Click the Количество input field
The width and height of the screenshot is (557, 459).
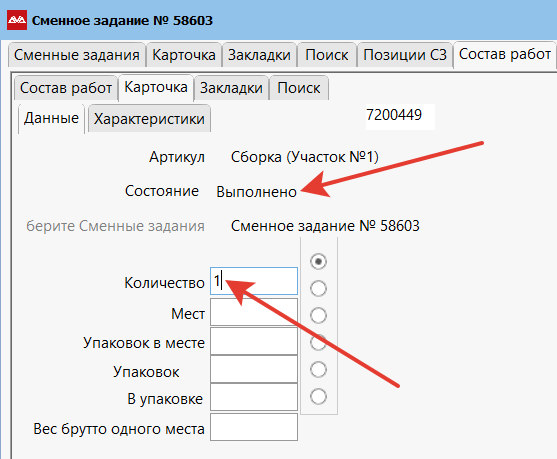tap(254, 281)
